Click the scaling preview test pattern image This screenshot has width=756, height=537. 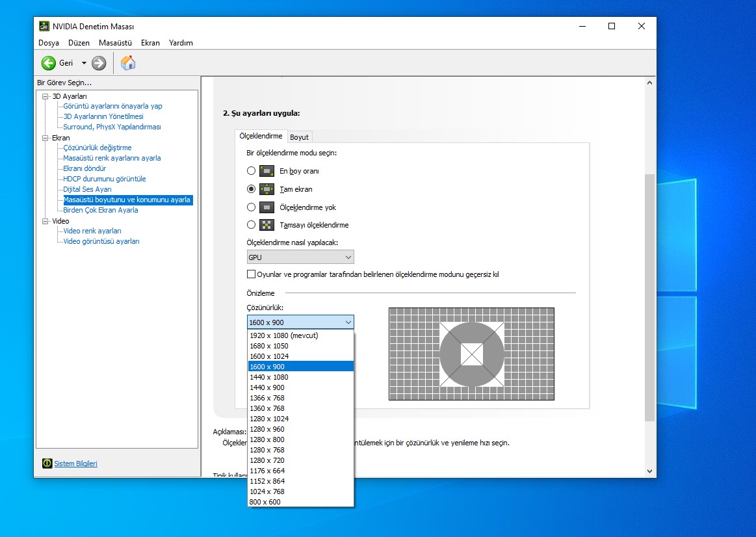471,354
